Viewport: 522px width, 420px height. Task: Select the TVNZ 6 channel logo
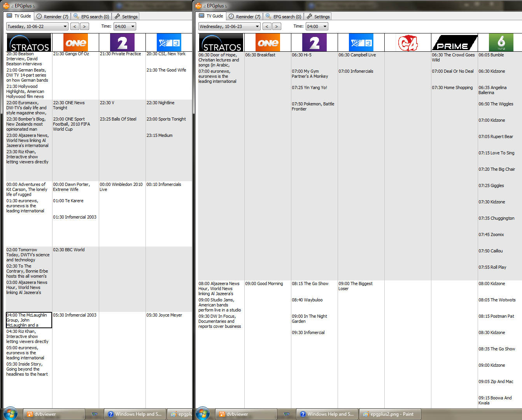(501, 42)
